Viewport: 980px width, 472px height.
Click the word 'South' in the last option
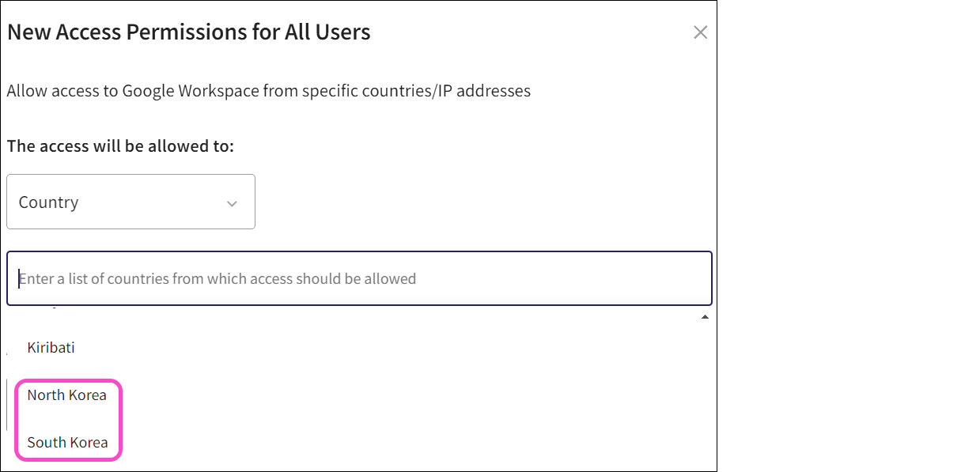click(46, 442)
